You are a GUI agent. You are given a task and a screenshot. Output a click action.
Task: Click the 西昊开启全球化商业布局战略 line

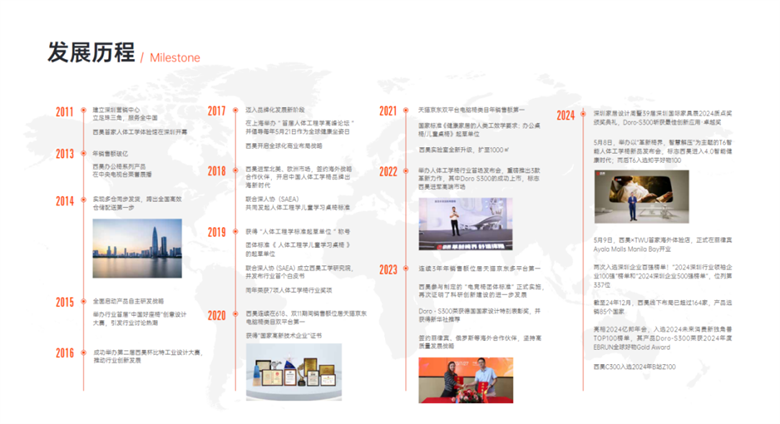pos(284,146)
